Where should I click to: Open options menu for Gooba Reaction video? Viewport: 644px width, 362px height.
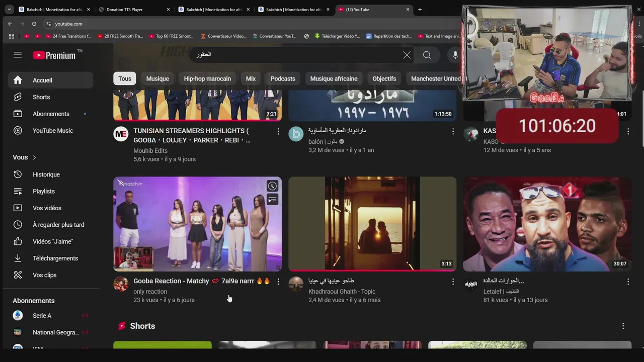point(278,282)
